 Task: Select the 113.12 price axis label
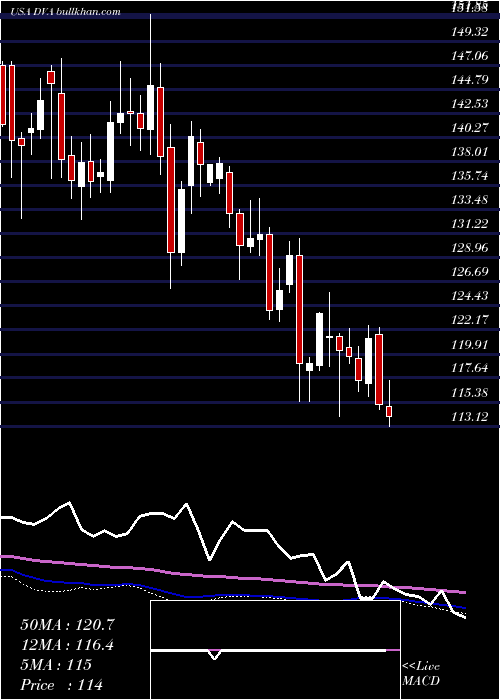pos(470,417)
